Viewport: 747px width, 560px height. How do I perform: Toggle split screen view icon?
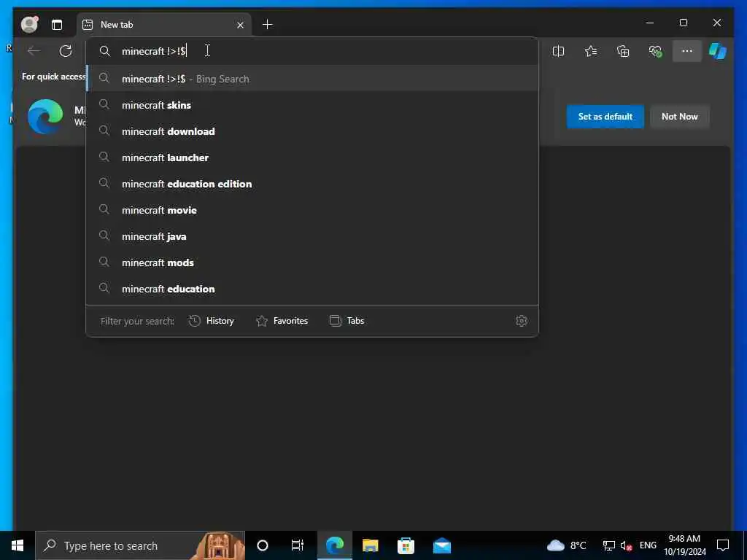click(558, 51)
